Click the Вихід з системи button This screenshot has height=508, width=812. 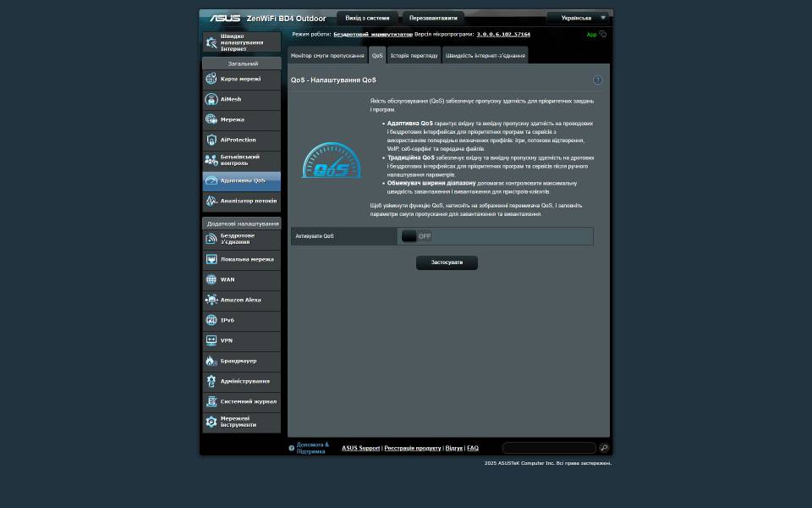coord(367,18)
